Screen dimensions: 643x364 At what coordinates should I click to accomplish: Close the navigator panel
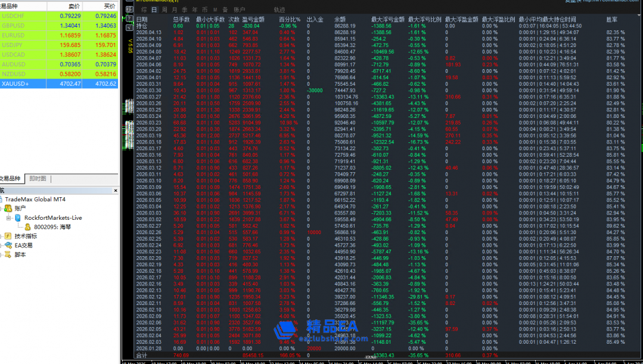tap(116, 191)
